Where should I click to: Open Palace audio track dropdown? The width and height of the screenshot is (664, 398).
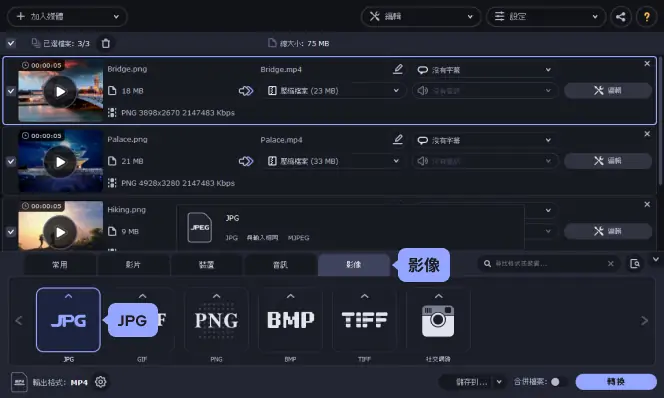485,161
